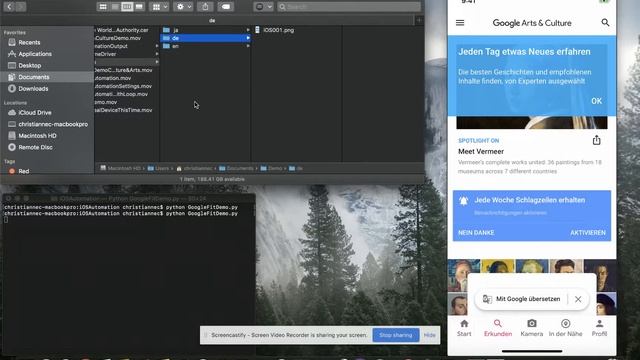
Task: Expand the ja folder arrow
Action: [x=248, y=30]
